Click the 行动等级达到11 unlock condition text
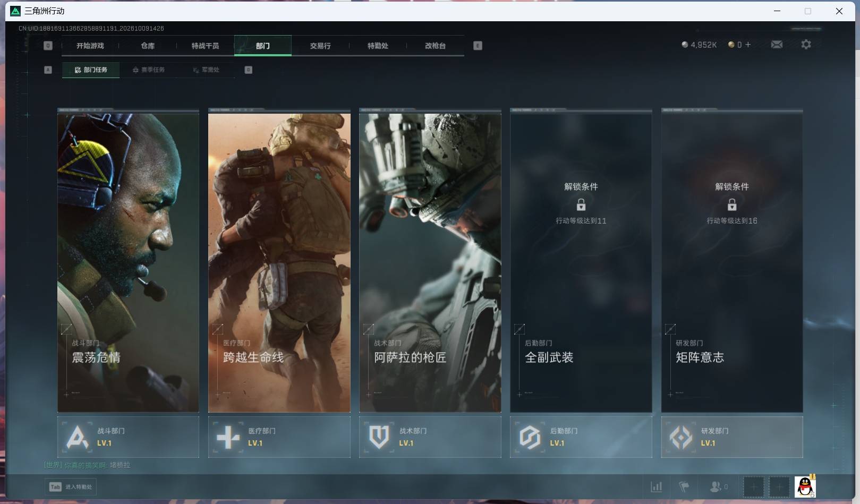The width and height of the screenshot is (860, 504). pyautogui.click(x=581, y=220)
